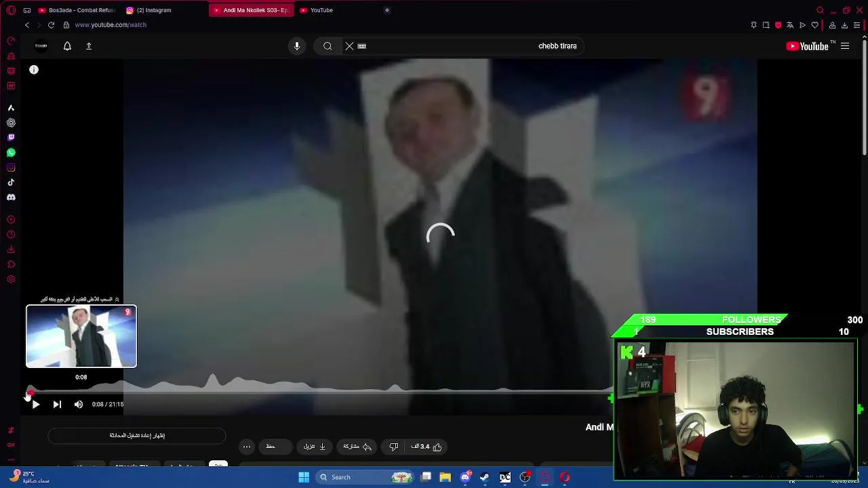Click the site security padlock icon
Screen dimensions: 868x488
[66, 25]
